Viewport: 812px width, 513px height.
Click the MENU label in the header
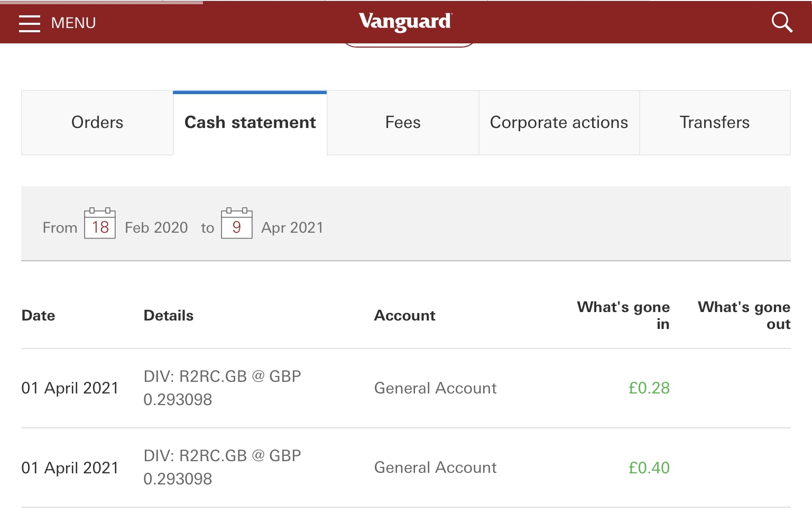point(73,23)
